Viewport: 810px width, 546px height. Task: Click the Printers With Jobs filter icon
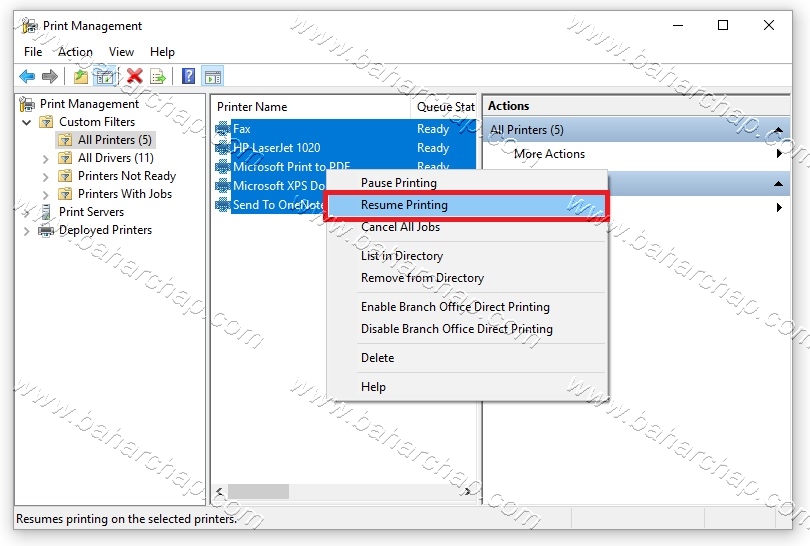[65, 194]
